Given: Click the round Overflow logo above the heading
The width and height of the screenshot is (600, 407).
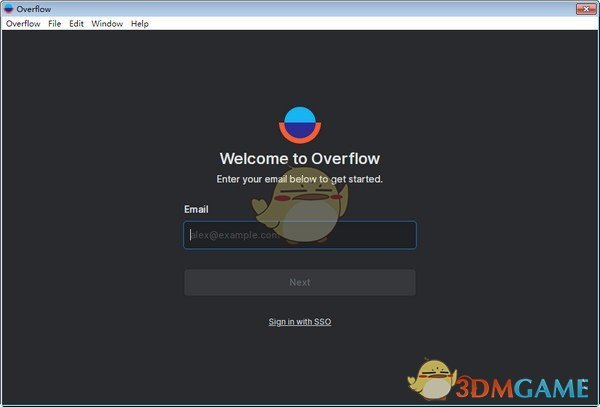Looking at the screenshot, I should click(x=299, y=124).
